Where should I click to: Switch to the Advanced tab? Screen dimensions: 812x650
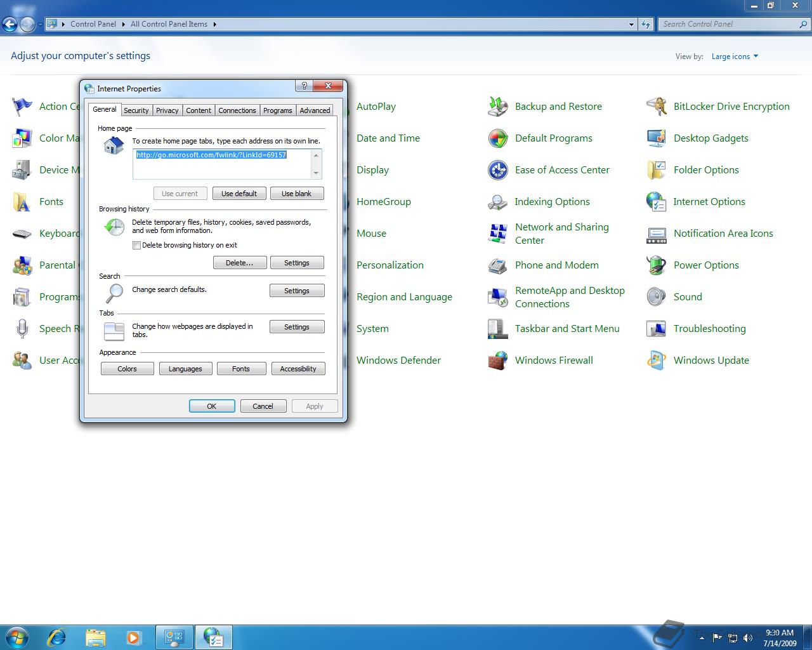315,110
